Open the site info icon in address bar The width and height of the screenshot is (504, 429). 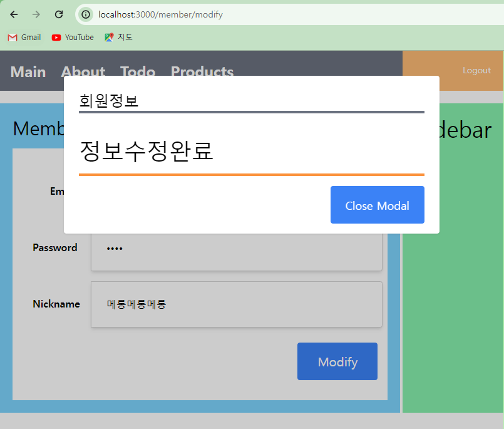(x=86, y=14)
